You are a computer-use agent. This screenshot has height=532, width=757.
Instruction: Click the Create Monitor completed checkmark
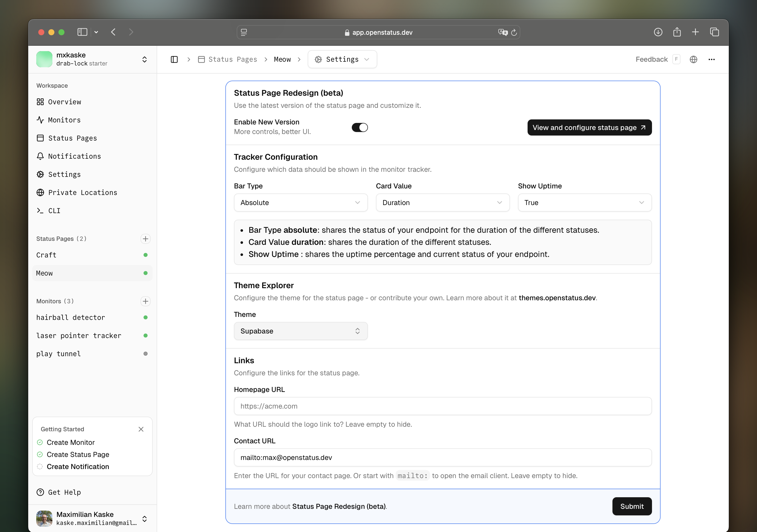pyautogui.click(x=40, y=442)
